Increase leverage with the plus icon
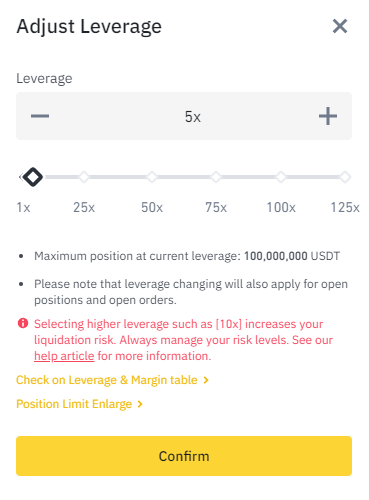Viewport: 369px width, 500px height. (328, 116)
